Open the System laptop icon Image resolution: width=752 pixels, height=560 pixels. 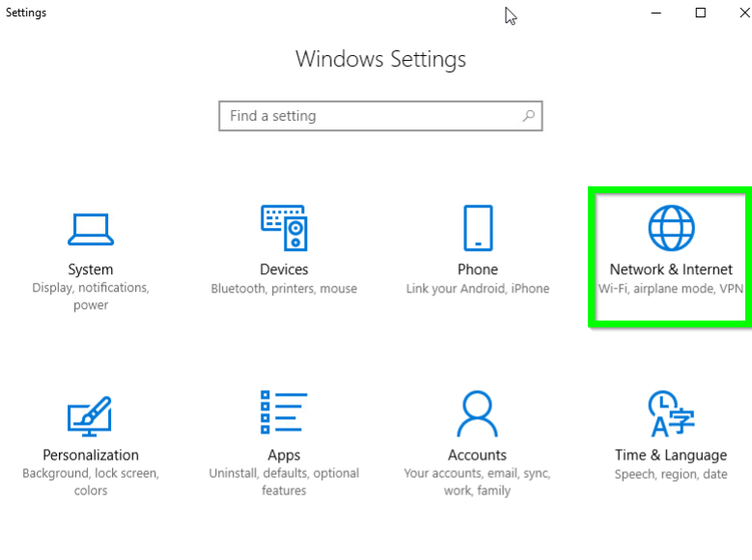coord(91,230)
